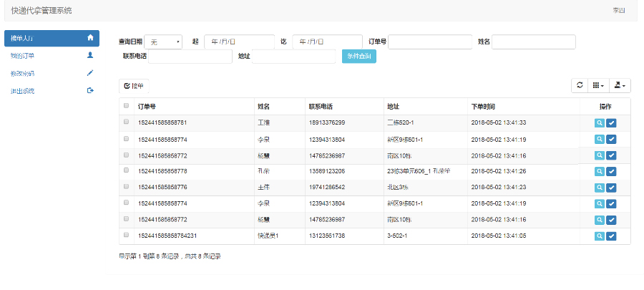
Task: Click the 联系电话 search input
Action: [190, 57]
